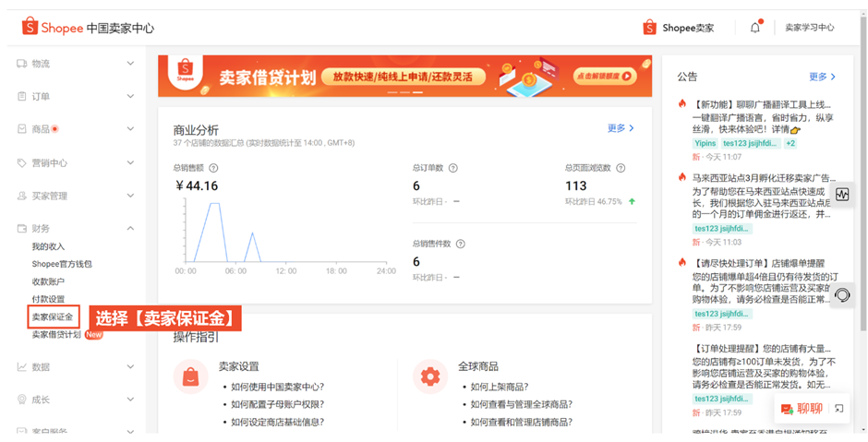Click the 环比昨日 46.75% text
This screenshot has height=442, width=868.
[594, 201]
